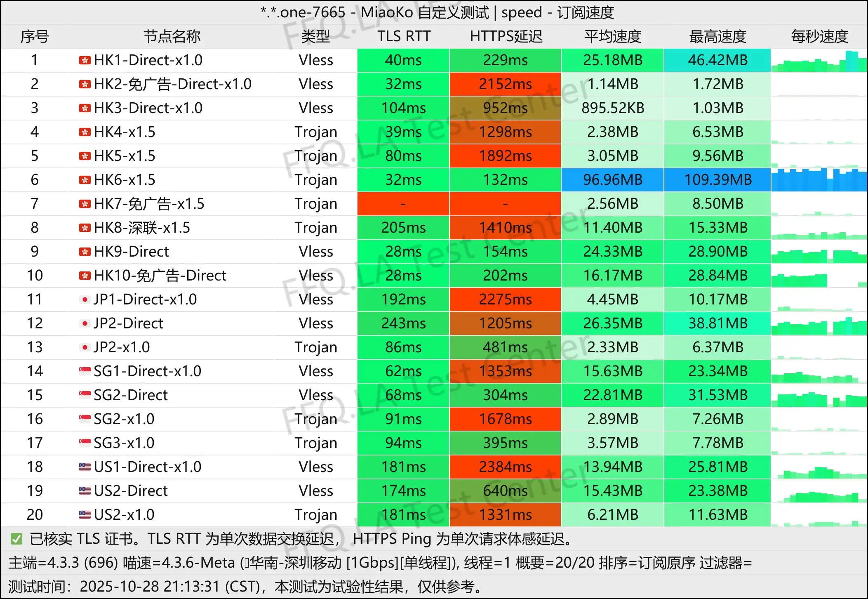Toggle the 已核实 TLS 证书 checkbox
This screenshot has height=599, width=868.
[x=16, y=538]
